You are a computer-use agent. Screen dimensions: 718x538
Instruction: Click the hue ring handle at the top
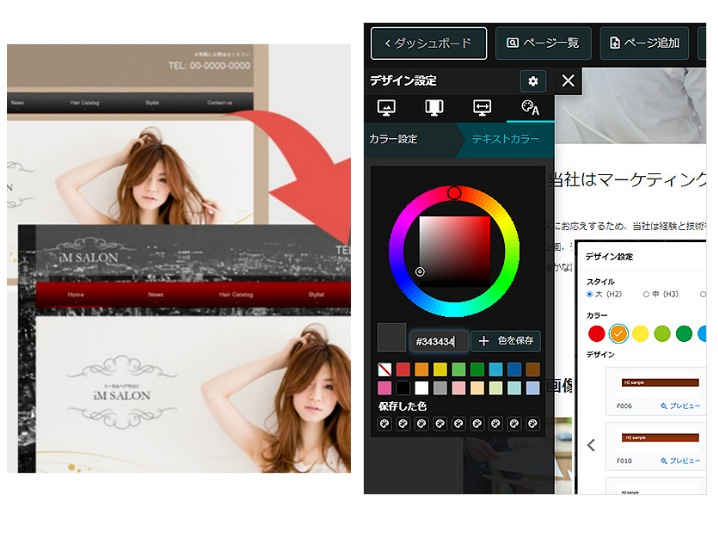coord(454,193)
